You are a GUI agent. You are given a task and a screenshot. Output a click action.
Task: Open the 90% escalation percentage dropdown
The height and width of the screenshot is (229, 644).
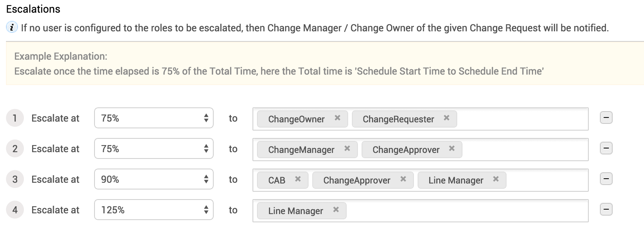click(154, 179)
